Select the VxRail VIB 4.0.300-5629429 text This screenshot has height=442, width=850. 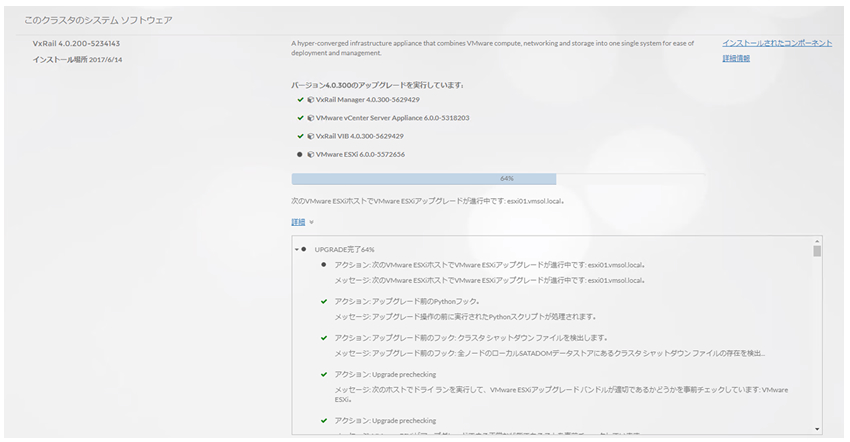coord(360,136)
